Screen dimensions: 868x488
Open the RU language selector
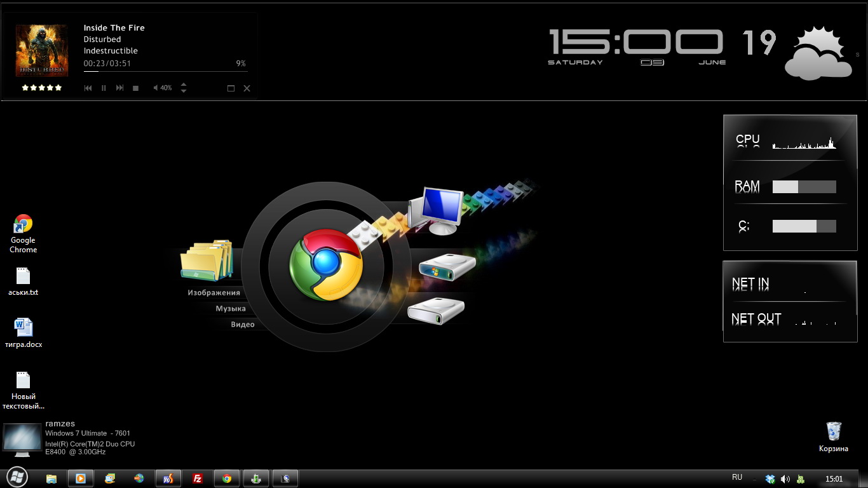737,477
